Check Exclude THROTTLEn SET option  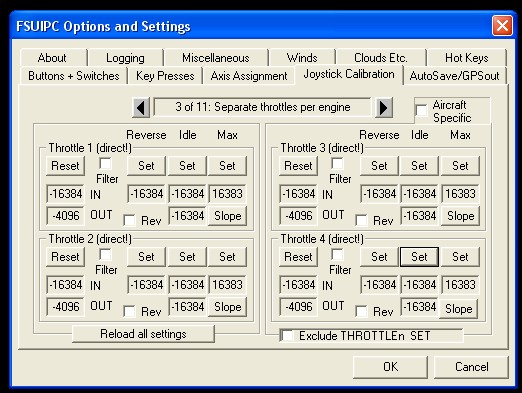[287, 335]
